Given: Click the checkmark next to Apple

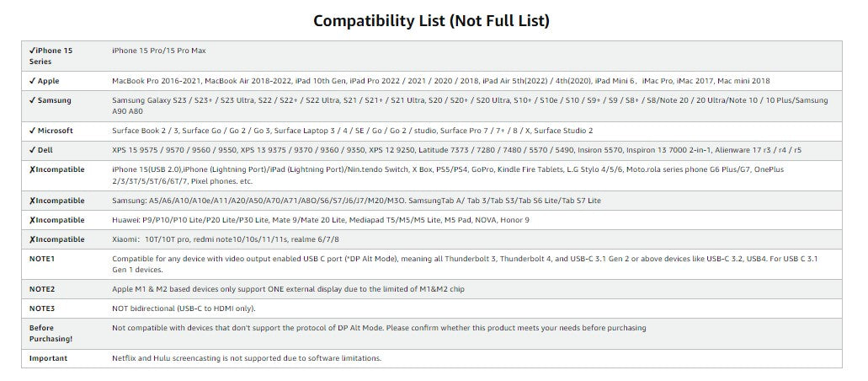Looking at the screenshot, I should click(32, 81).
